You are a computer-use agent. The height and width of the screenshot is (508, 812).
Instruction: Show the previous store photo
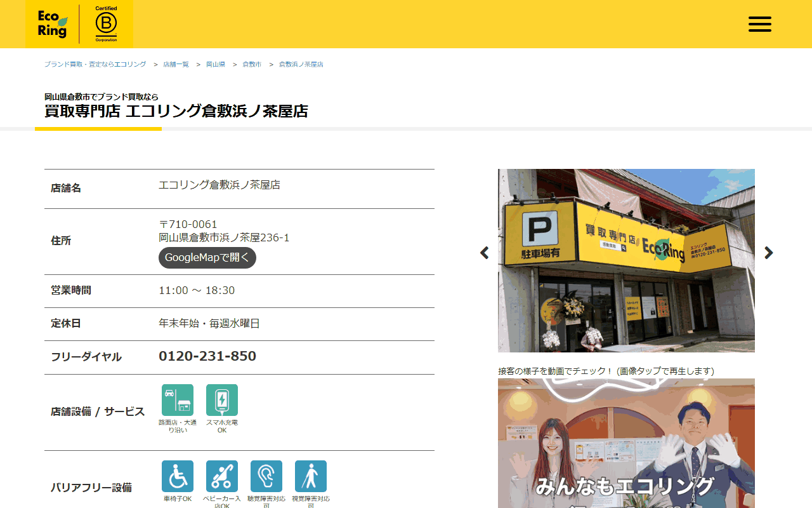(x=485, y=253)
